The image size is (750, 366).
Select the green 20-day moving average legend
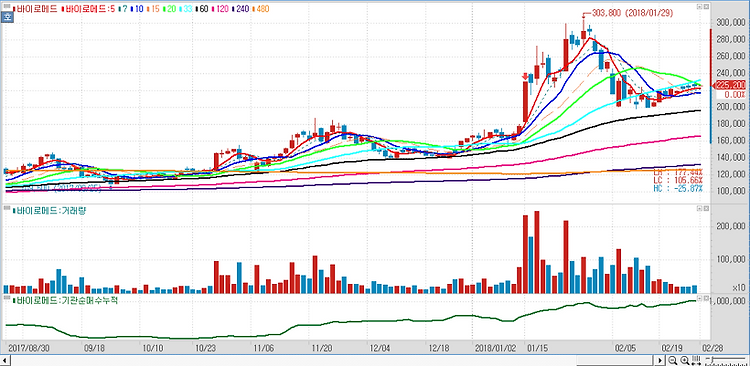[x=169, y=9]
